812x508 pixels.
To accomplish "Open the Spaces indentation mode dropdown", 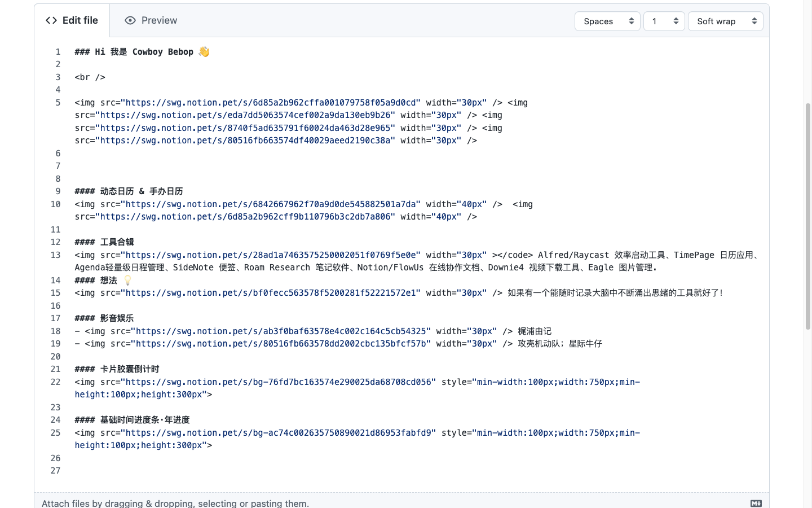I will [x=607, y=21].
